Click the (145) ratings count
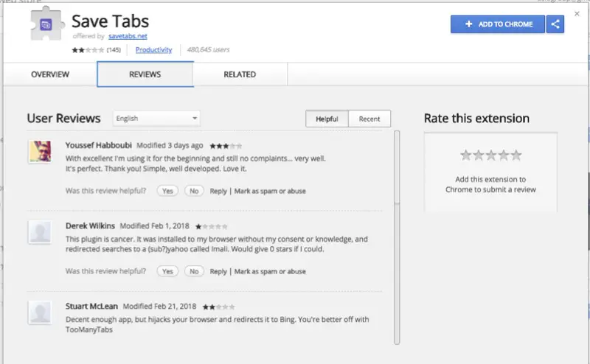 (x=114, y=49)
